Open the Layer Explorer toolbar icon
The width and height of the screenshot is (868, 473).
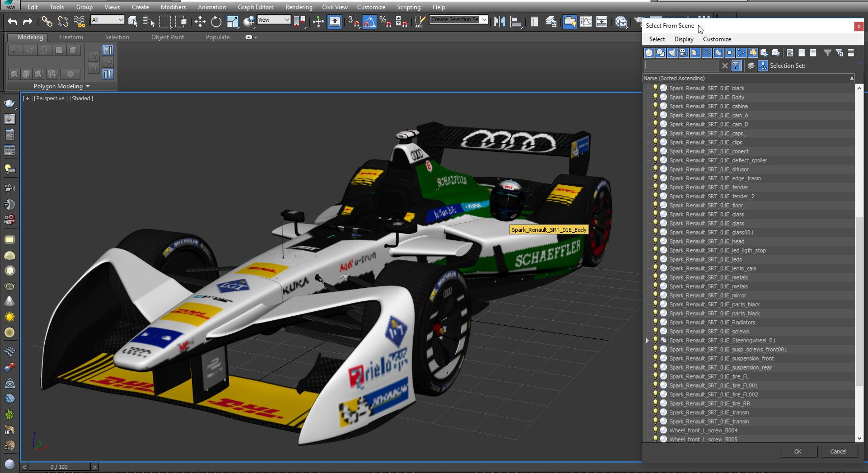(x=551, y=21)
